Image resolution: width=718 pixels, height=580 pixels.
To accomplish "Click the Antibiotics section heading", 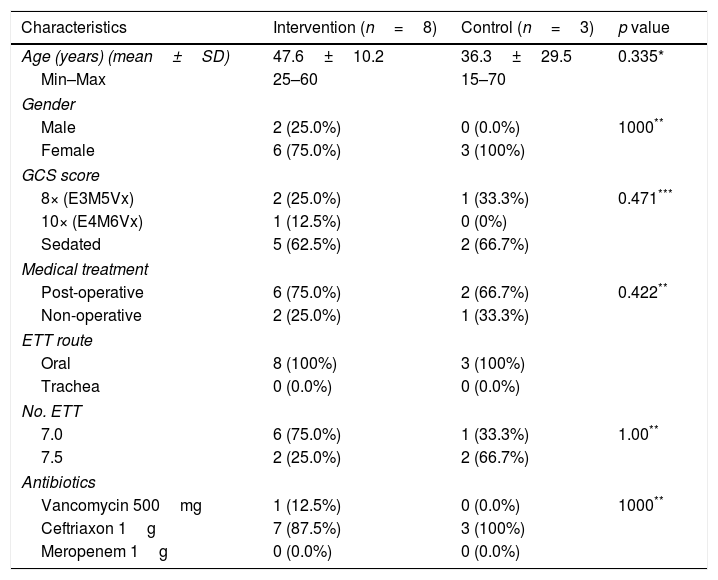I will (x=56, y=481).
